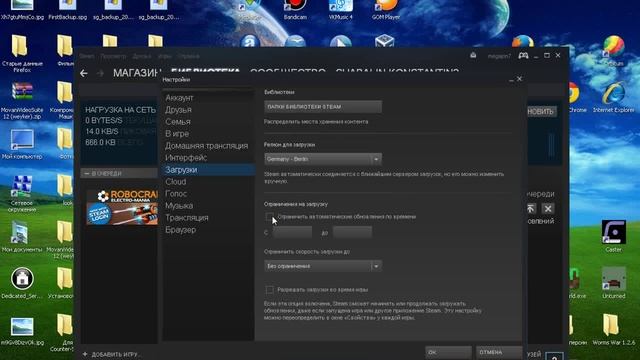Open Мой компьютер desktop icon
Screen dimensions: 640x360
point(22,144)
